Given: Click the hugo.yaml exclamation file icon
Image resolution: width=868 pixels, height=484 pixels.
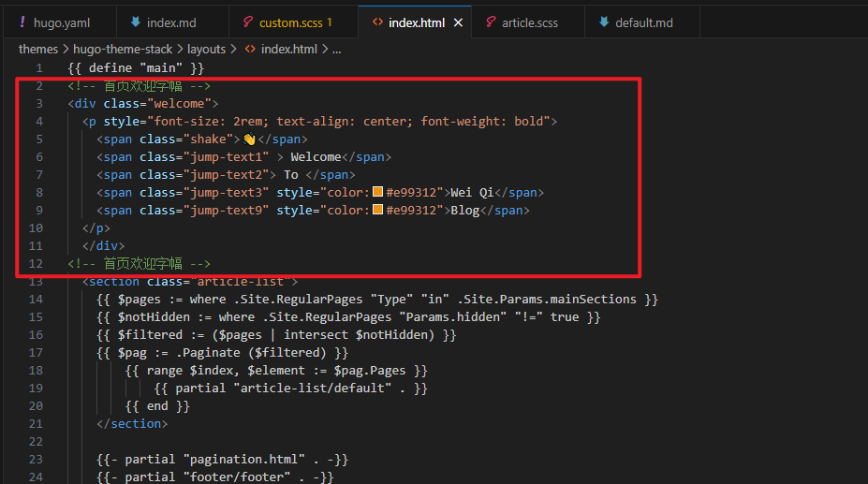Looking at the screenshot, I should click(x=22, y=22).
